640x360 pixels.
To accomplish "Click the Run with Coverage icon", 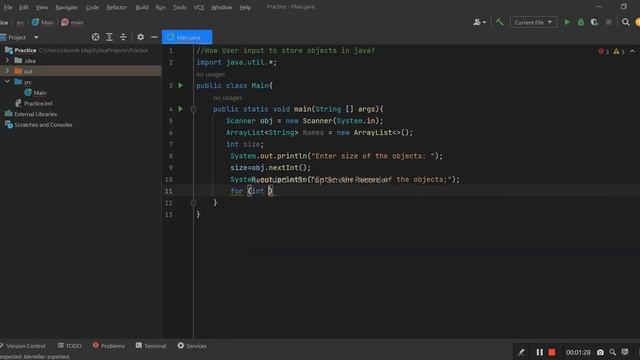I will click(594, 22).
